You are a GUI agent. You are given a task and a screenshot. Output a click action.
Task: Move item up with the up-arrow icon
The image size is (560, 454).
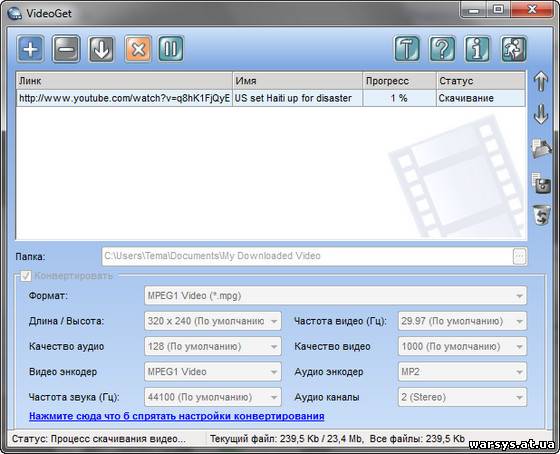[x=541, y=81]
